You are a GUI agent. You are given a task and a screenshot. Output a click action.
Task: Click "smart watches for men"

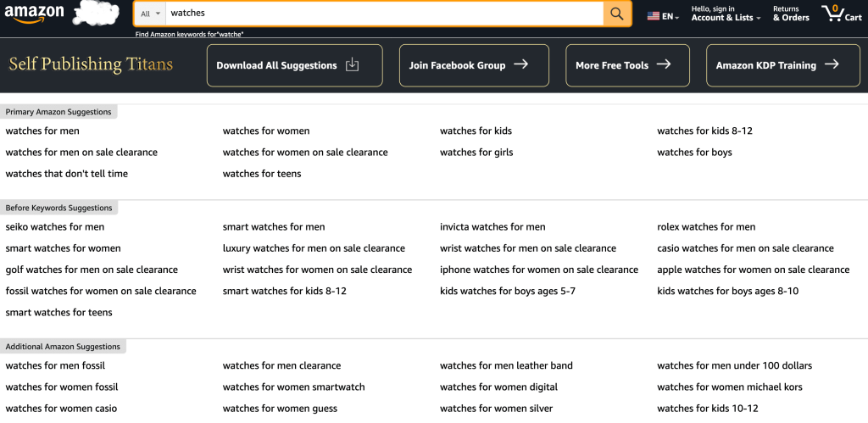click(274, 227)
